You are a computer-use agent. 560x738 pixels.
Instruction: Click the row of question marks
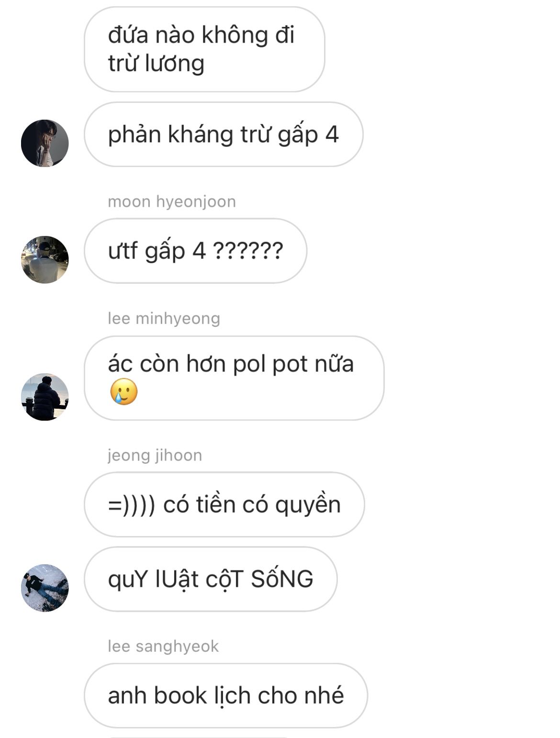click(x=247, y=250)
